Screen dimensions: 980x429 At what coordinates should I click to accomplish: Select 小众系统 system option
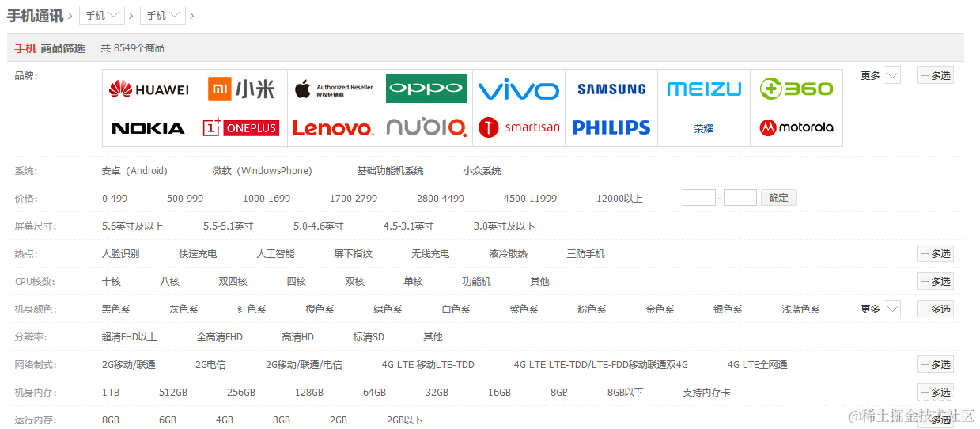[482, 171]
